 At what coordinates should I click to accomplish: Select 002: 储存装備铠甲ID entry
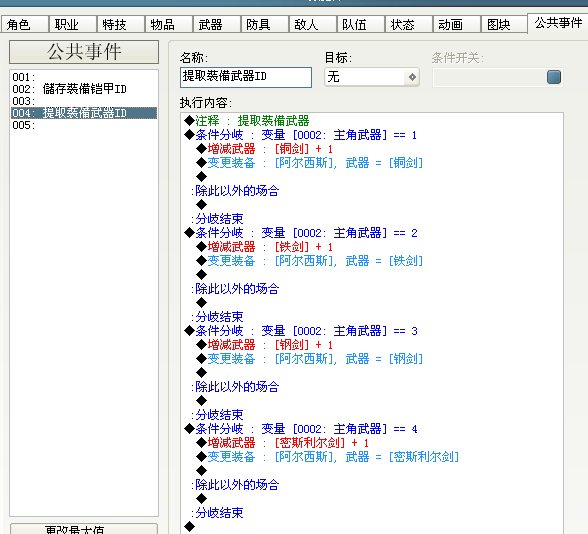click(x=84, y=89)
